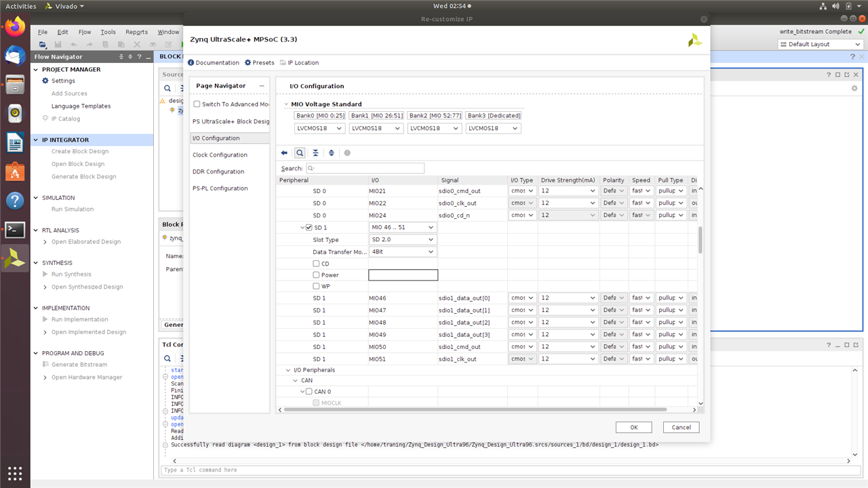Click collapse all icon in I/O toolbar
Viewport: 868px width, 488px height.
(316, 153)
